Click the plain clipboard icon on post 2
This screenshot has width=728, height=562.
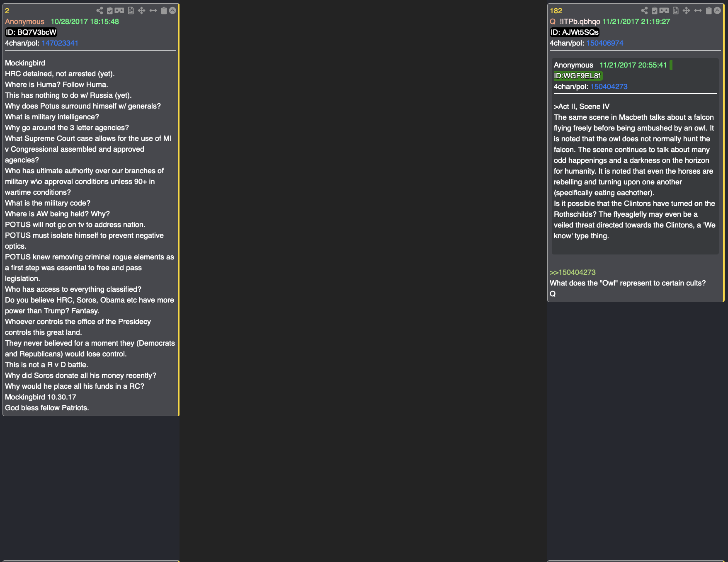click(164, 11)
